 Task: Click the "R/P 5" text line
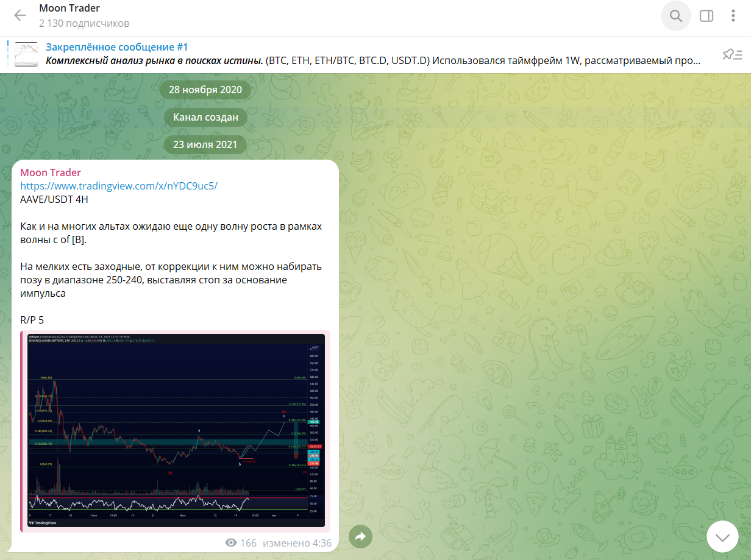(32, 320)
